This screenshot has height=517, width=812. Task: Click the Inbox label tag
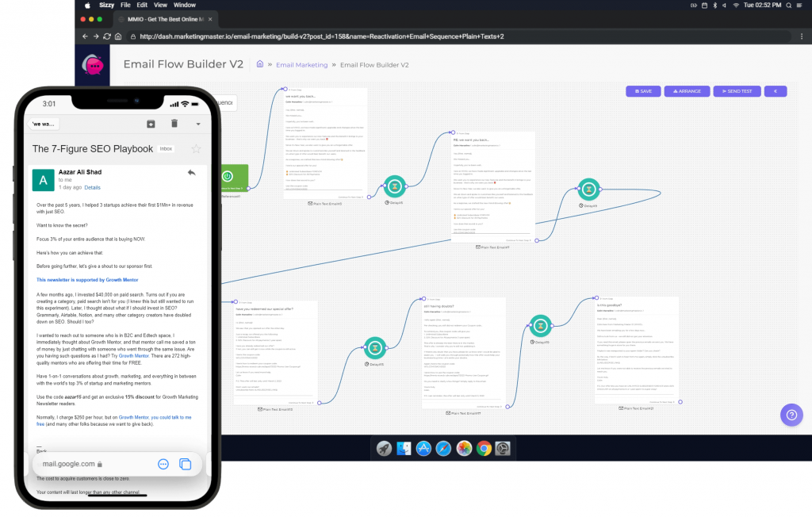click(x=166, y=148)
